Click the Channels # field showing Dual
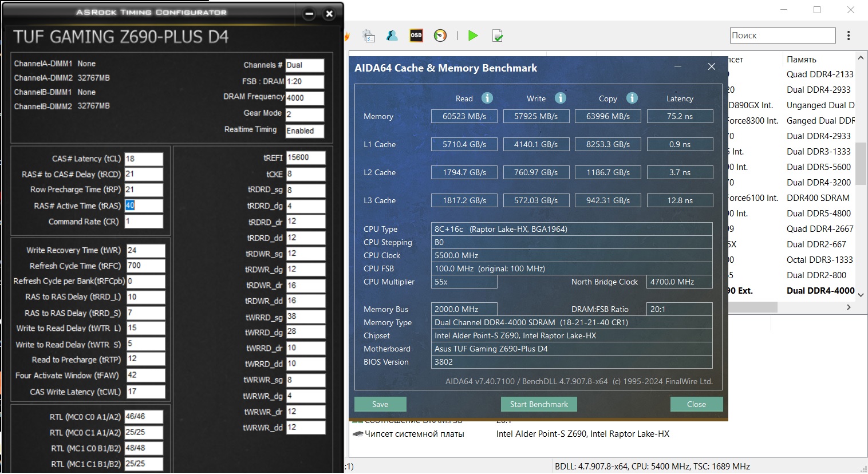 [305, 65]
